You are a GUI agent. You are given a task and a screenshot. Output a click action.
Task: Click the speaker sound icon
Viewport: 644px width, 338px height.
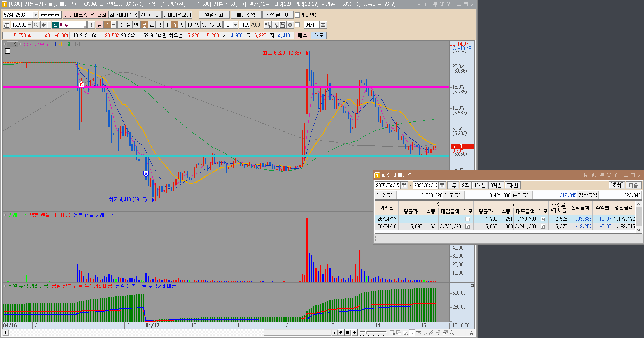tap(44, 25)
